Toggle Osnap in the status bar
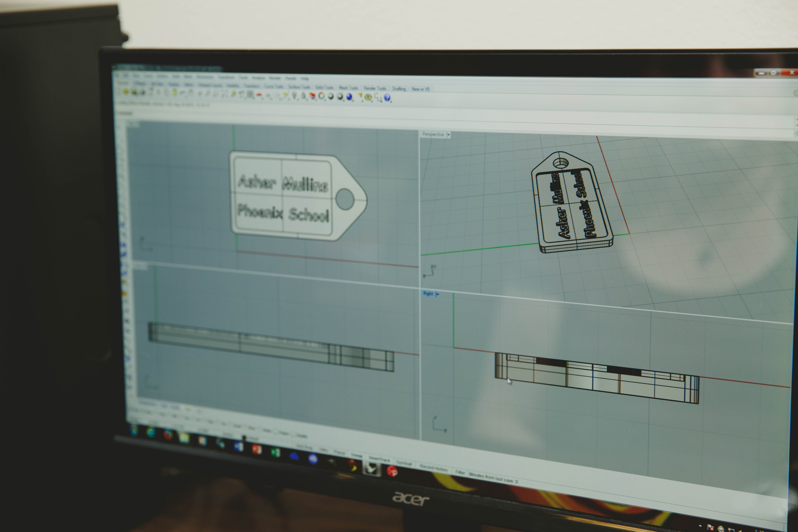The width and height of the screenshot is (798, 532). click(357, 455)
